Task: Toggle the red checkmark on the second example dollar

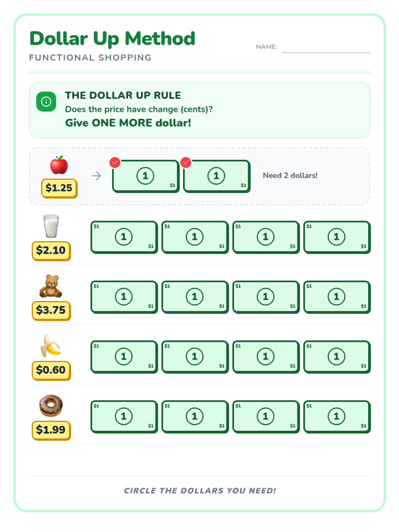Action: 186,163
